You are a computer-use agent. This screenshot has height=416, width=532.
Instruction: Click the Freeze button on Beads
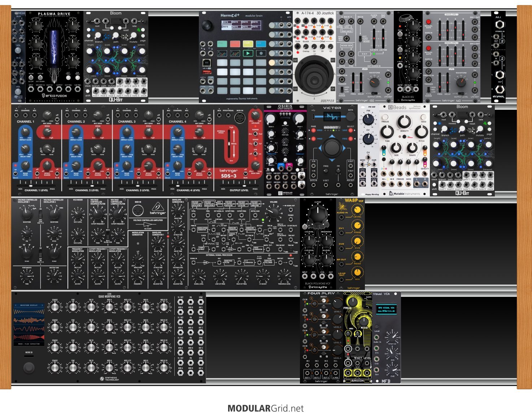[x=385, y=117]
